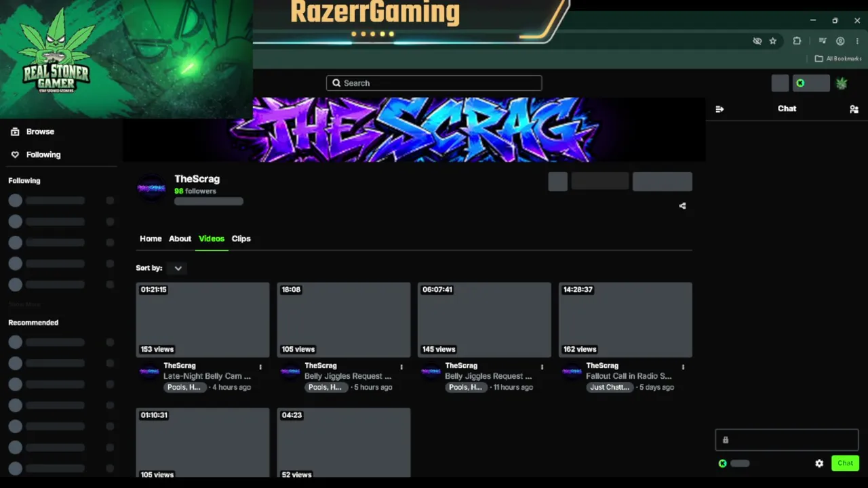
Task: Open the browser Extensions puzzle icon
Action: coord(797,41)
